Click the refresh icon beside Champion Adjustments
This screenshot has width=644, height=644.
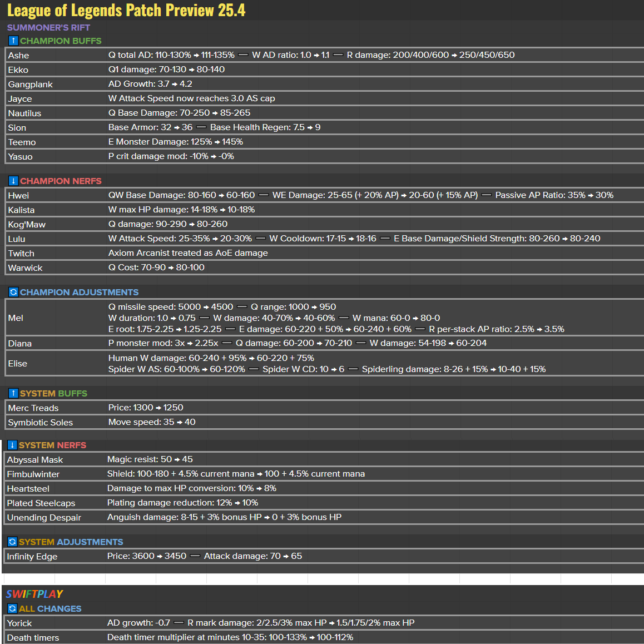(x=13, y=292)
